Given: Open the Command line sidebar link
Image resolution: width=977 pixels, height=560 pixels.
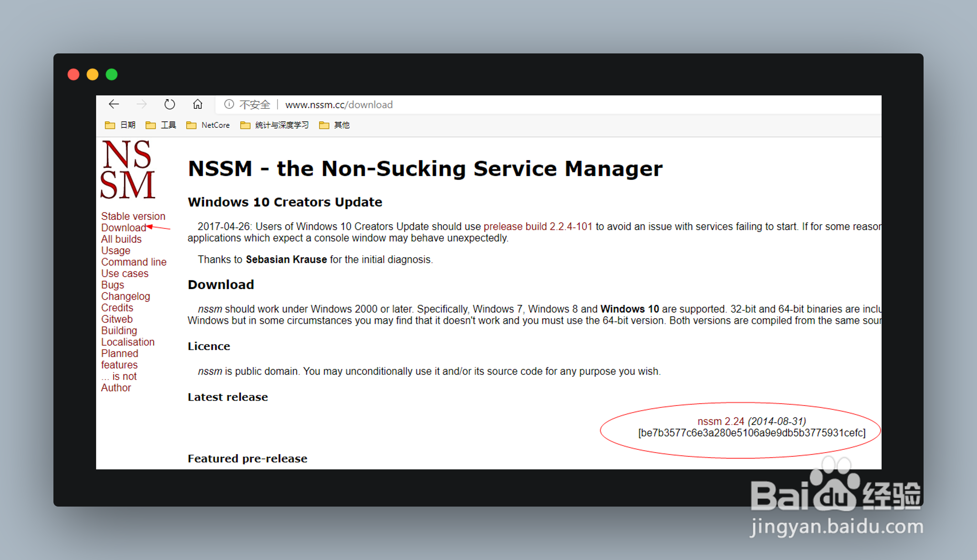Looking at the screenshot, I should tap(134, 262).
